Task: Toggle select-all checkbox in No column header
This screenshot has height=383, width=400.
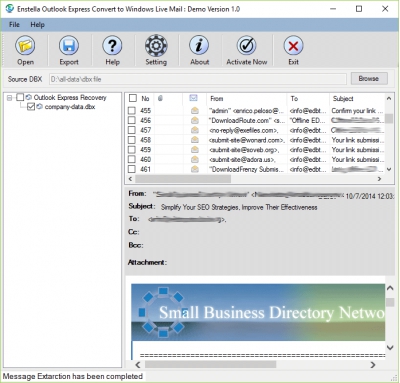Action: coord(133,98)
